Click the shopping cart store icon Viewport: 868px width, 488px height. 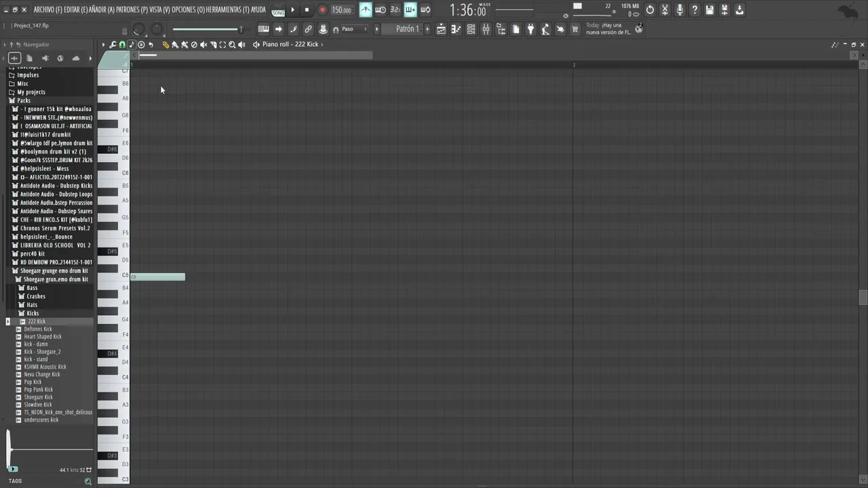point(574,29)
